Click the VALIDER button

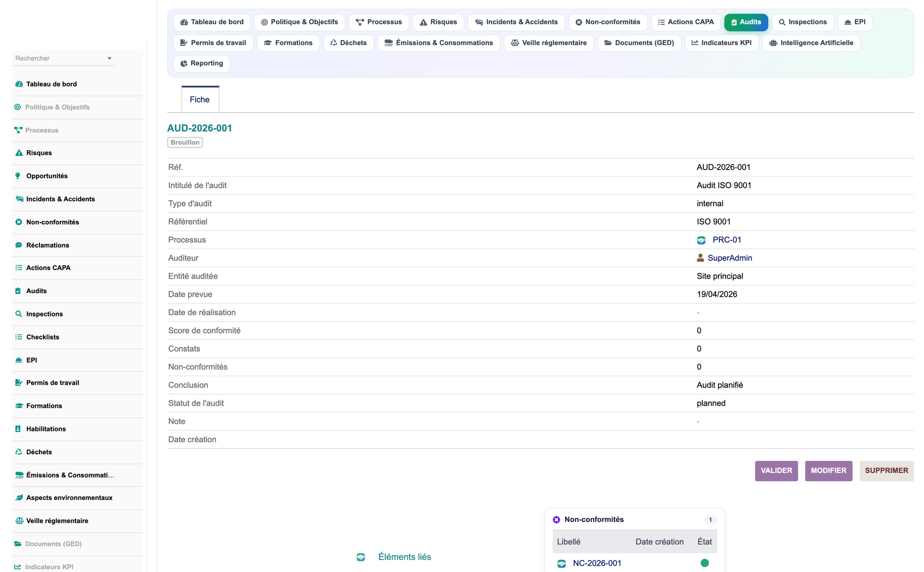(776, 471)
